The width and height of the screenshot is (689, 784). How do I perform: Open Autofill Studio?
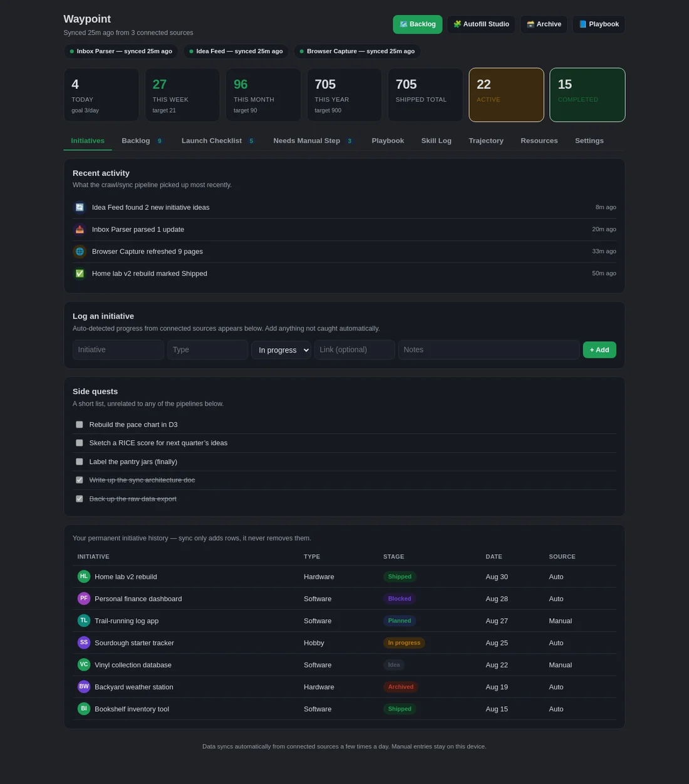coord(481,24)
